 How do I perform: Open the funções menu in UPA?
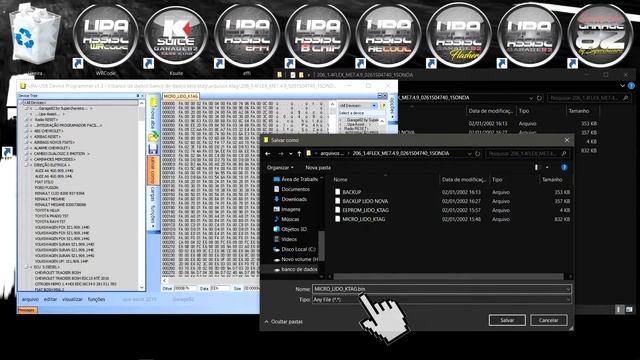coord(96,299)
